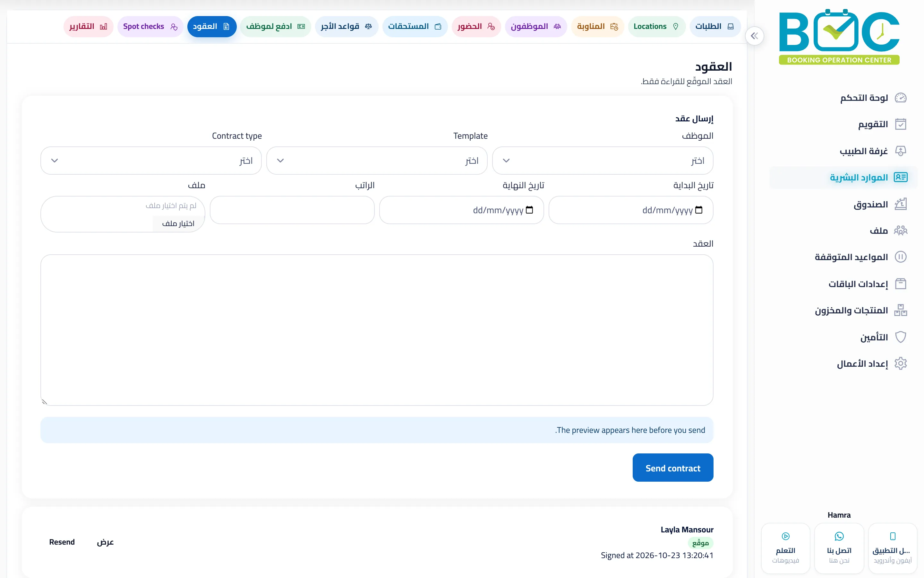924x578 pixels.
Task: Click view (عرض) for Layla Mansour's contract
Action: [x=105, y=542]
